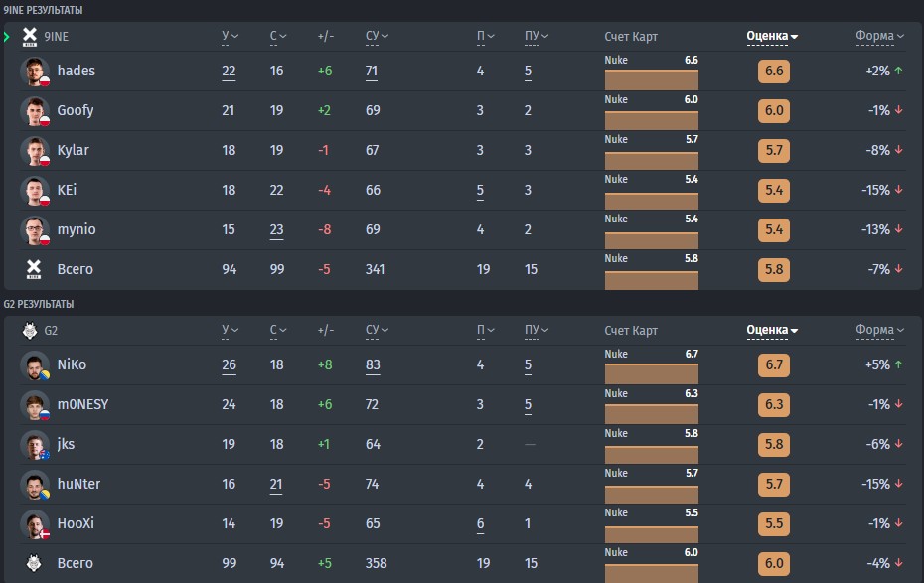924x583 pixels.
Task: Open hades' player profile by name
Action: pos(77,71)
